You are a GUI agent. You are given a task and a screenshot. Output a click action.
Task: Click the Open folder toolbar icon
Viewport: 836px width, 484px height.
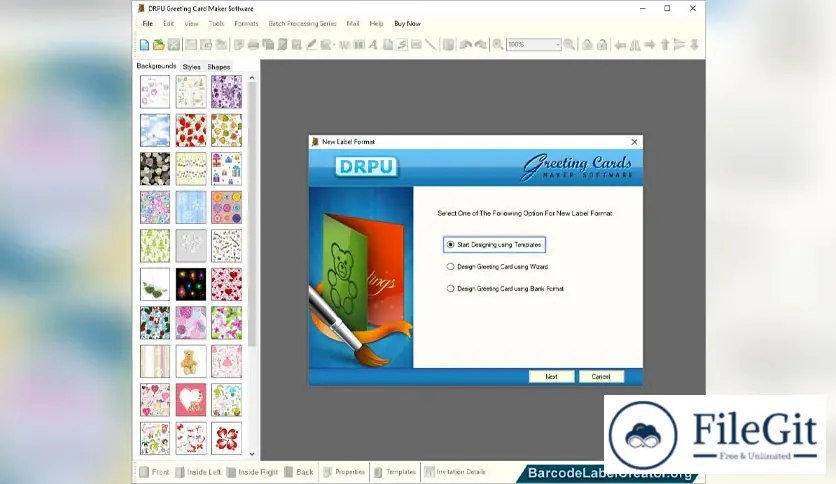click(x=159, y=45)
